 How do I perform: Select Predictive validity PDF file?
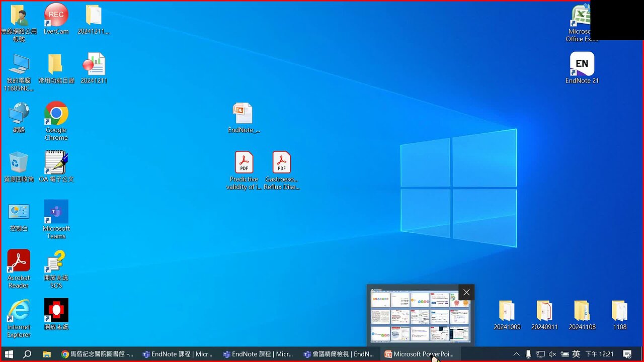tap(244, 170)
